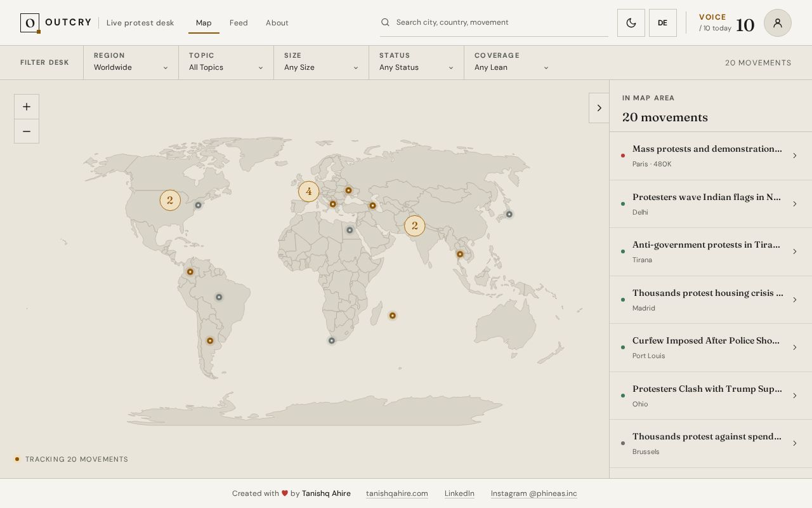
Task: Open the Size filter dropdown
Action: pos(321,62)
